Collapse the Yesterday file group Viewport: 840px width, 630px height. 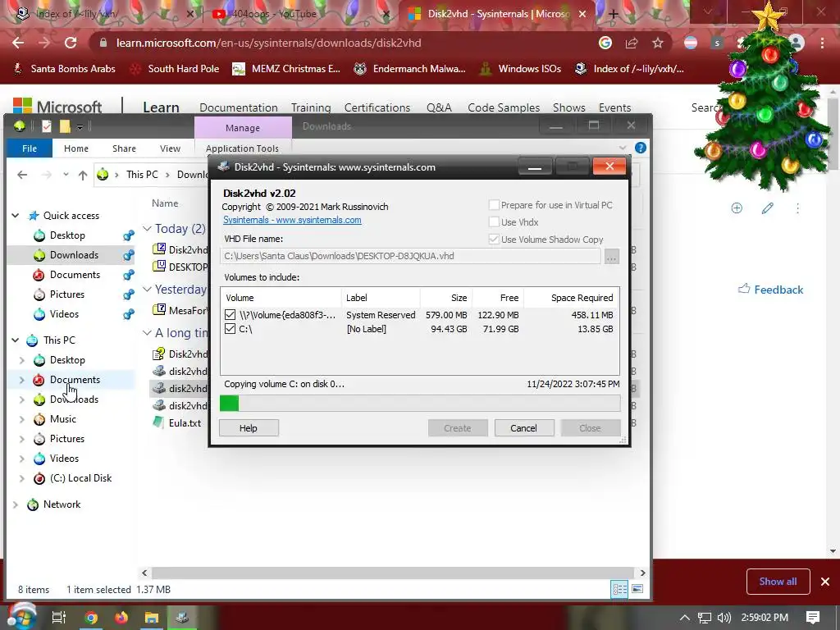pyautogui.click(x=147, y=290)
